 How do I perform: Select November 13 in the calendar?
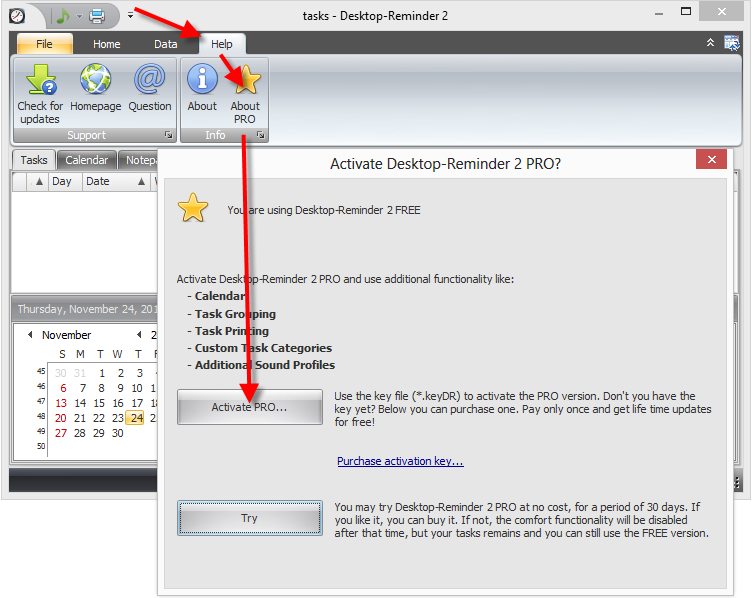pyautogui.click(x=61, y=403)
